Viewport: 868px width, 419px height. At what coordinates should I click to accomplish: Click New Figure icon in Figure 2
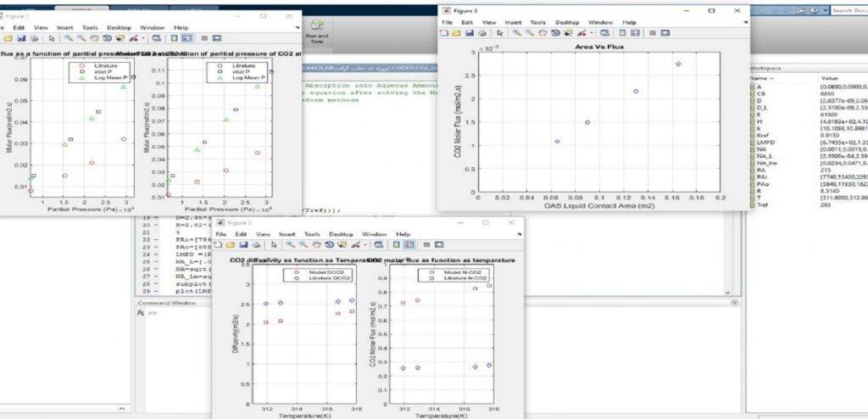tap(218, 244)
